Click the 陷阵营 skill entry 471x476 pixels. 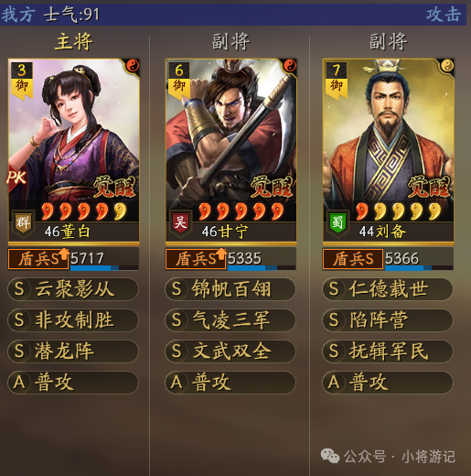point(388,320)
